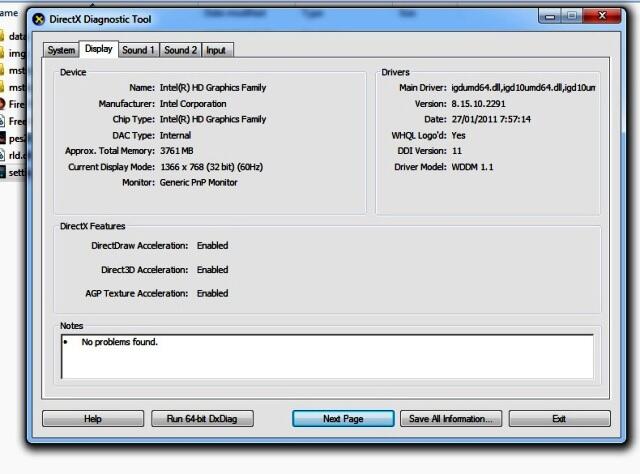
Task: Click Direct3D Acceleration 'Enabled' value
Action: tap(212, 270)
